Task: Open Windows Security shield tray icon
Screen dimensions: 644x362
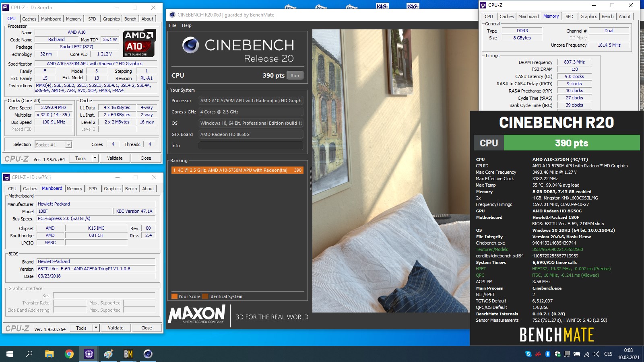Action: pyautogui.click(x=557, y=354)
